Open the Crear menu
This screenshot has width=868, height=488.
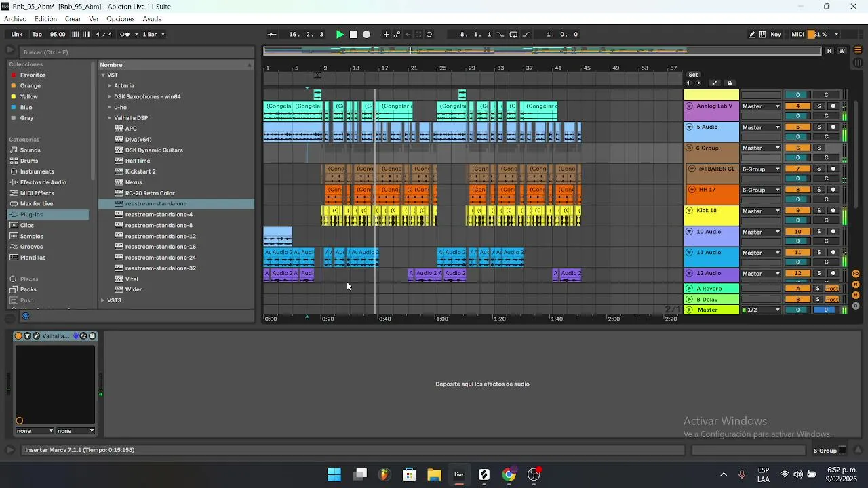(73, 19)
